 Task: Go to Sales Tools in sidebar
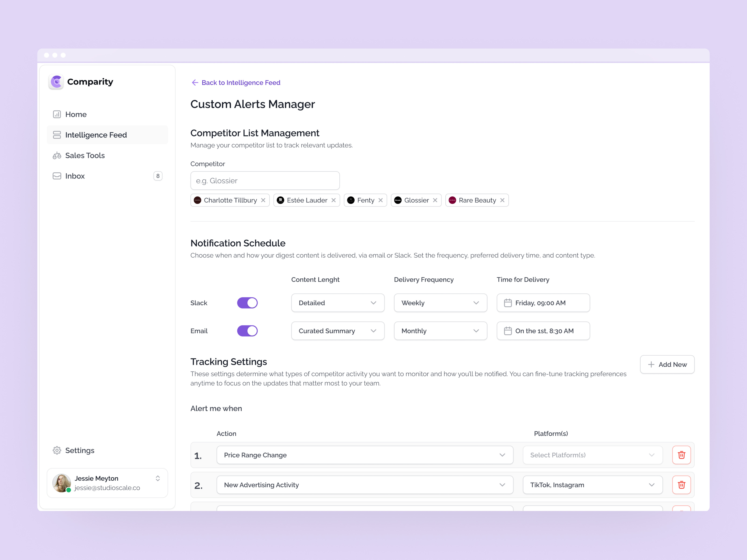click(85, 155)
